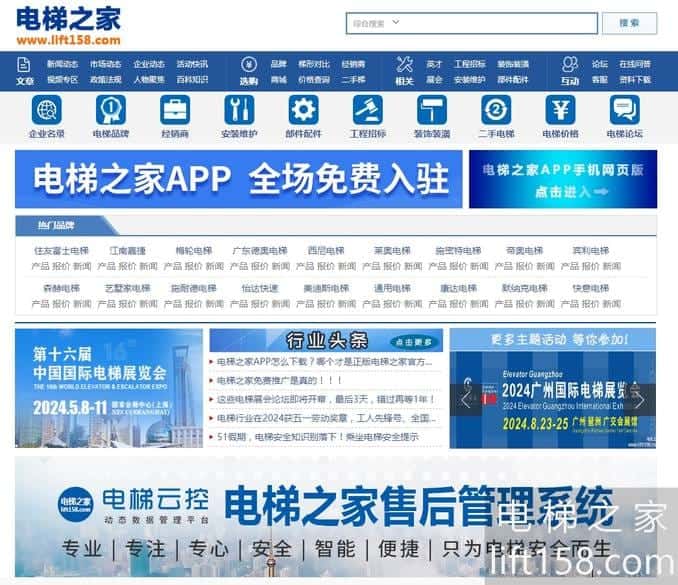678x585 pixels.
Task: Click 新闻 under 快意电梯
Action: [611, 304]
